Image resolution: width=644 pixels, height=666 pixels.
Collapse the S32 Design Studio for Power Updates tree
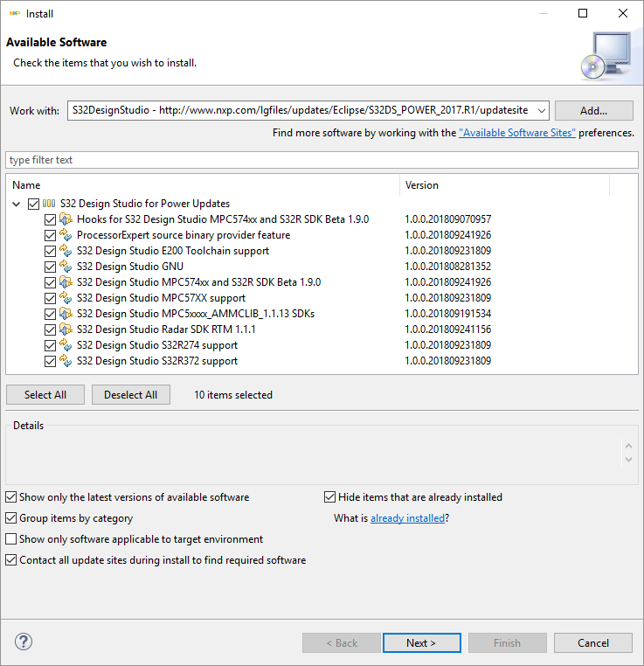[16, 205]
